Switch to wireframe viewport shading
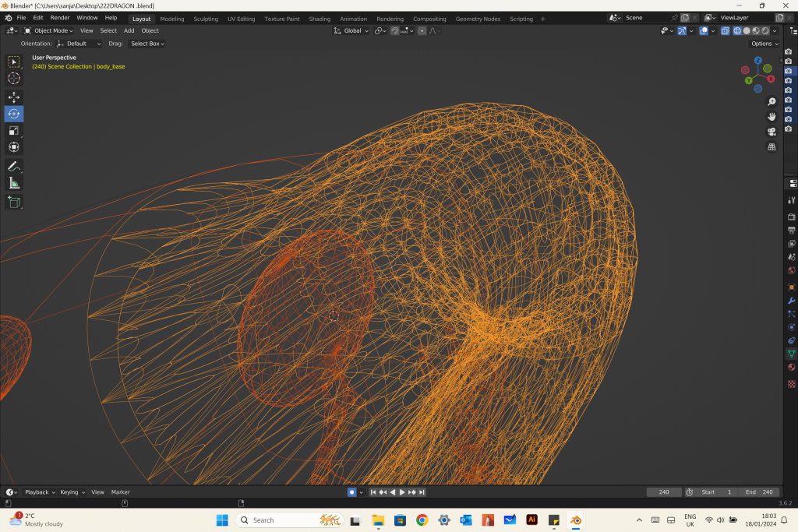The height and width of the screenshot is (532, 798). point(737,31)
